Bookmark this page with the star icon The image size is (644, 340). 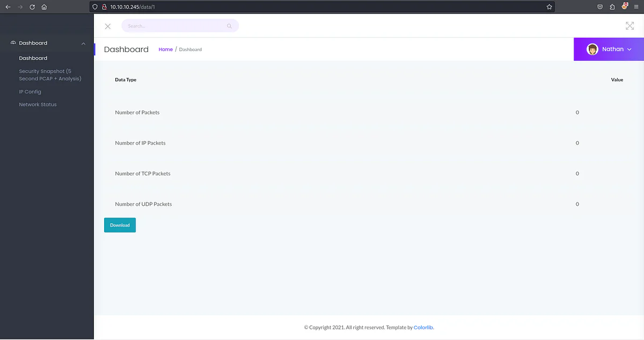(x=549, y=7)
